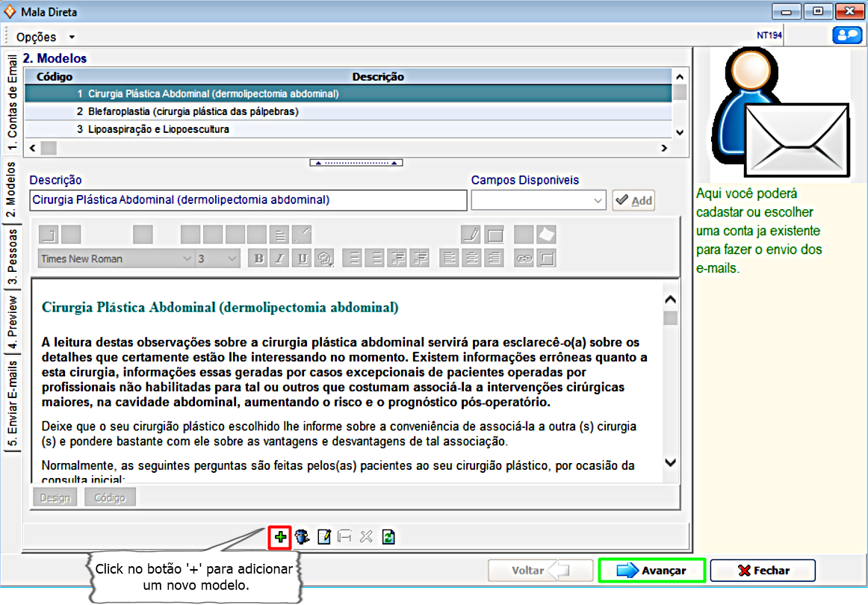Click the green plus to add a new model
The height and width of the screenshot is (605, 868).
pos(280,536)
